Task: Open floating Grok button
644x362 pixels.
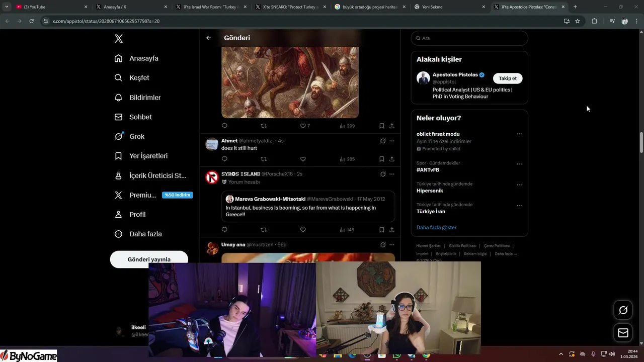Action: 623,310
